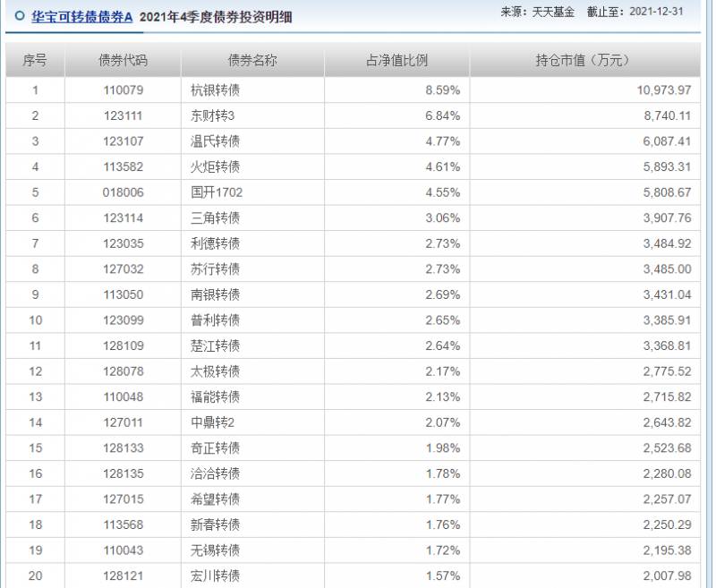Screen dimensions: 716x588
Task: Select bond name 火炬转债
Action: pos(215,166)
